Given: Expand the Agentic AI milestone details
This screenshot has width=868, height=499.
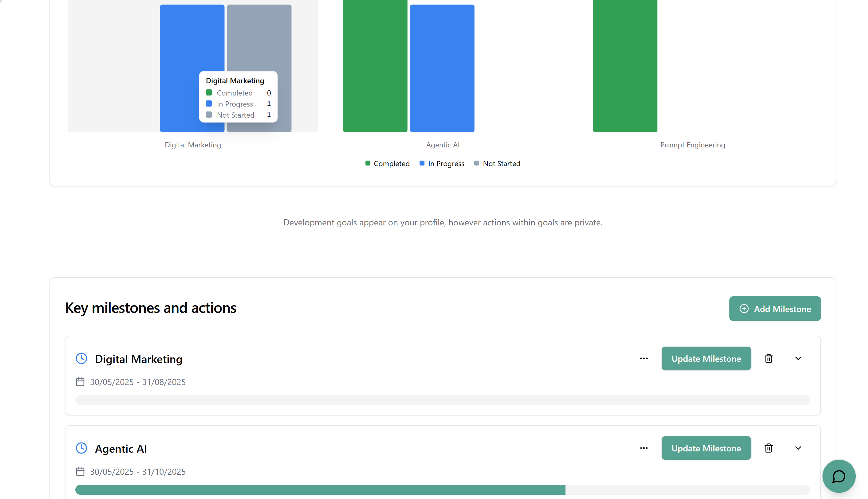Looking at the screenshot, I should point(798,448).
